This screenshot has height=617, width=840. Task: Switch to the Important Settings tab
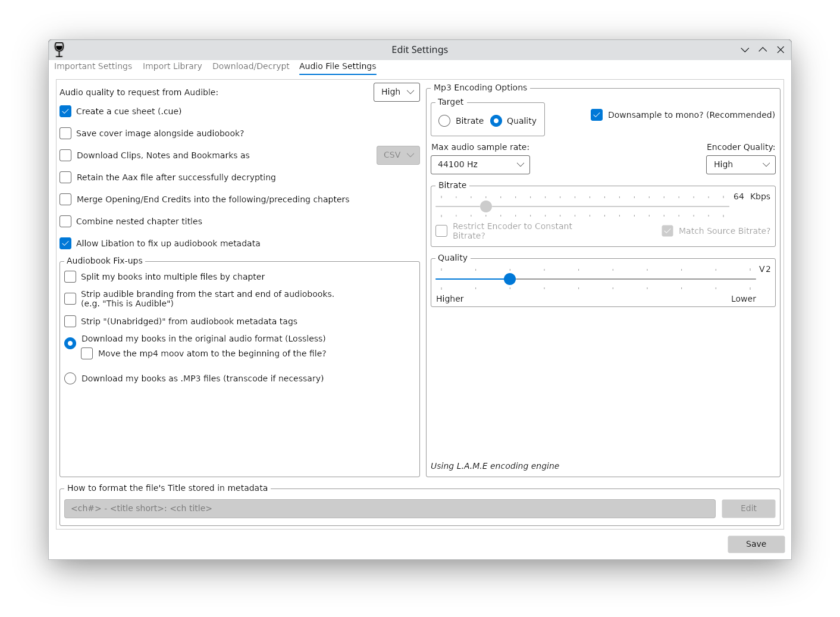point(93,66)
